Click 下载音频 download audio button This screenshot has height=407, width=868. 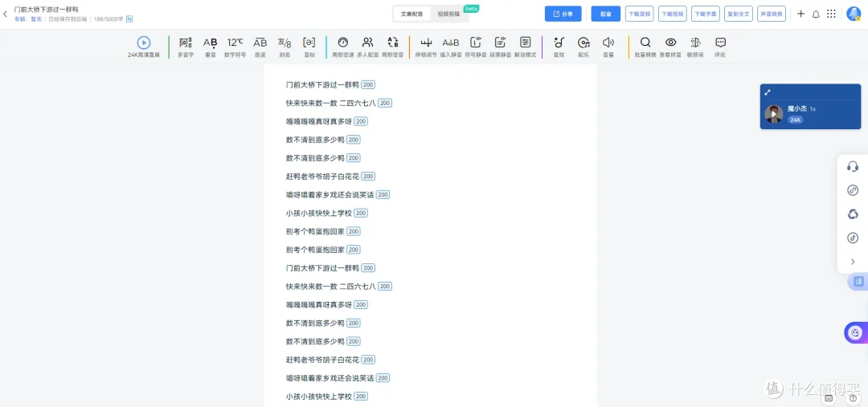(x=640, y=14)
